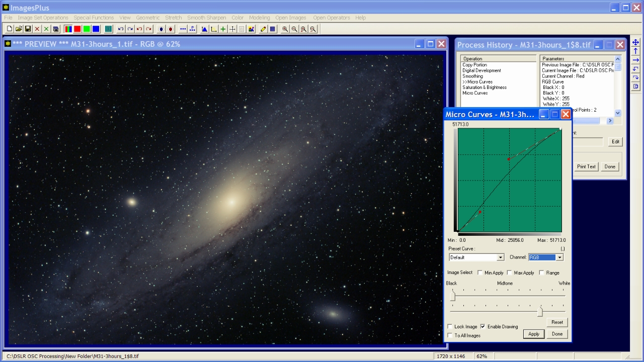The width and height of the screenshot is (644, 362).
Task: Click Done in the Micro Curves dialog
Action: click(557, 334)
